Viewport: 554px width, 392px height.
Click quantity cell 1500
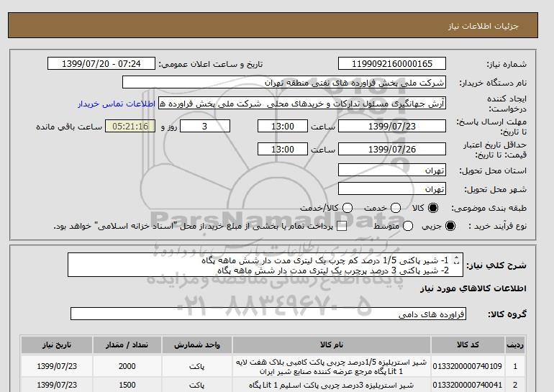(x=127, y=385)
